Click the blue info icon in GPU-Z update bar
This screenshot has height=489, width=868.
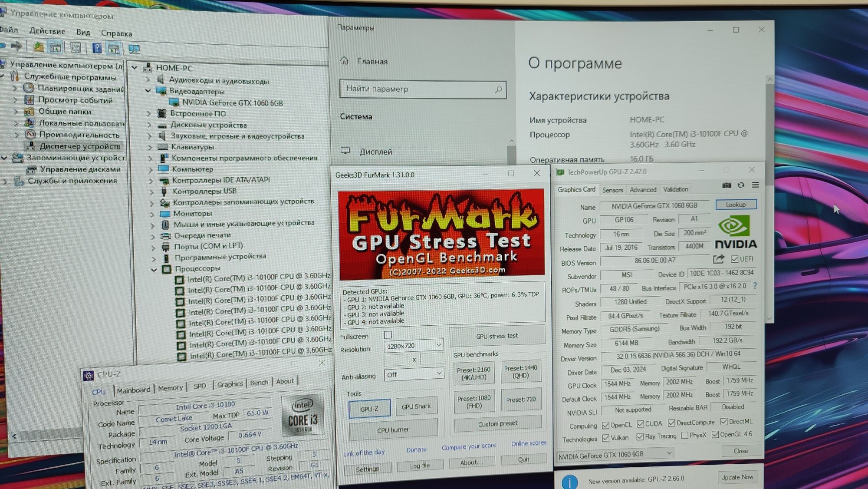[569, 482]
